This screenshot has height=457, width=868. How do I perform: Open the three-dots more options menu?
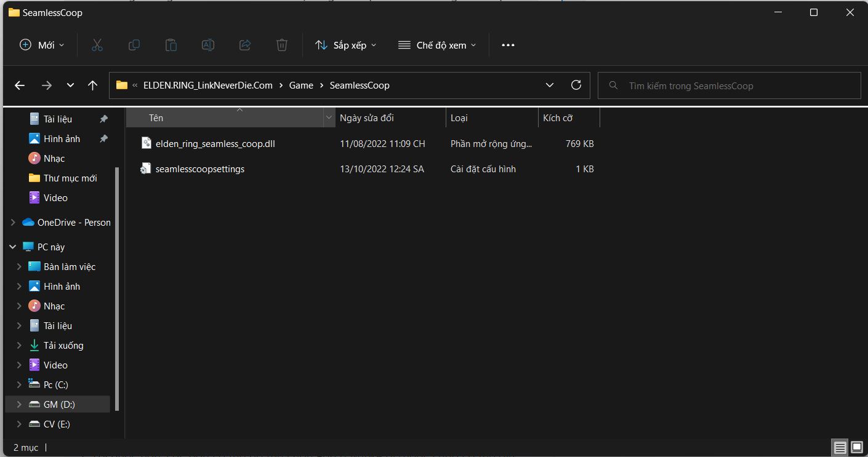tap(508, 45)
